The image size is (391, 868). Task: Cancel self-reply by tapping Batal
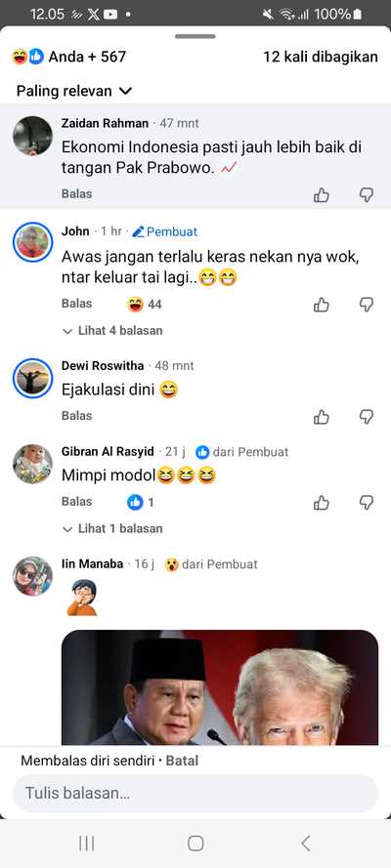pos(182,762)
